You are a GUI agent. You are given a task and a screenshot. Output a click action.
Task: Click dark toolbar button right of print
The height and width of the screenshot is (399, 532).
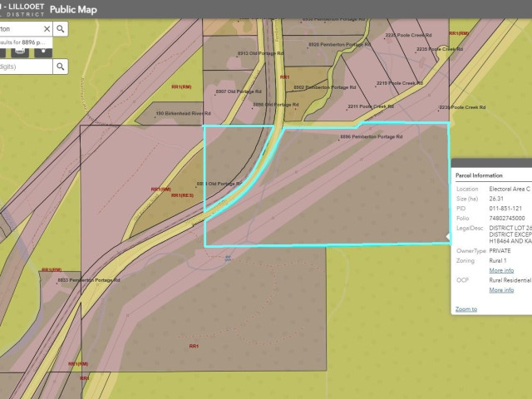pos(43,52)
